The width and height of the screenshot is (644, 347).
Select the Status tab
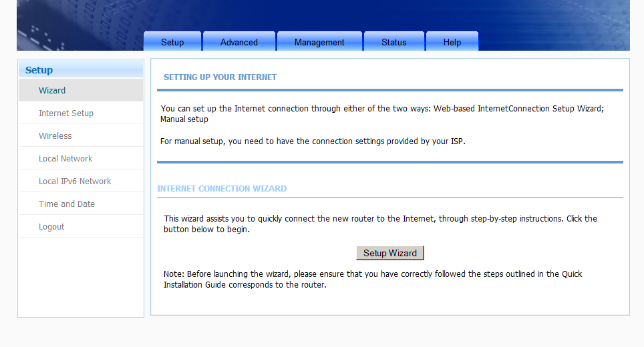(394, 42)
